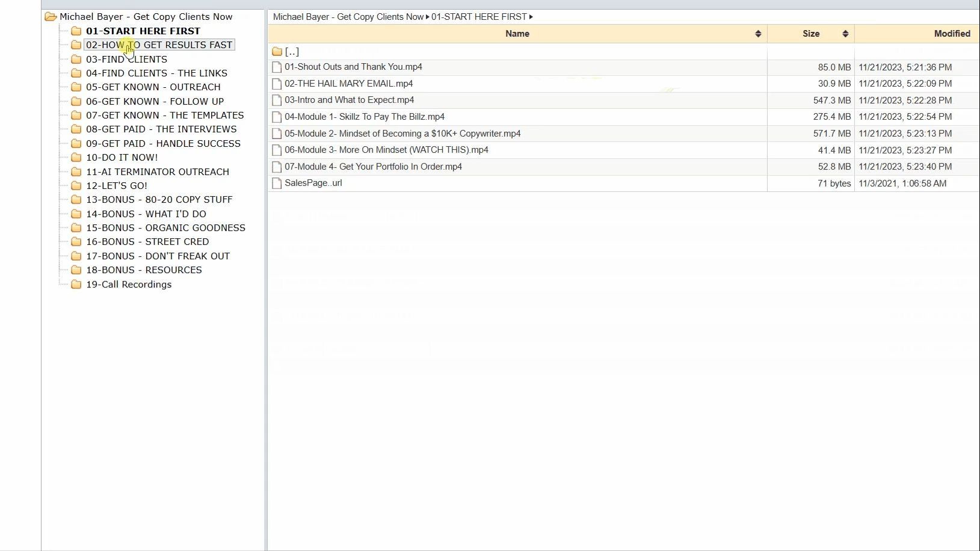Click file icon of 03-Intro and What to Expect.mp4

277,100
